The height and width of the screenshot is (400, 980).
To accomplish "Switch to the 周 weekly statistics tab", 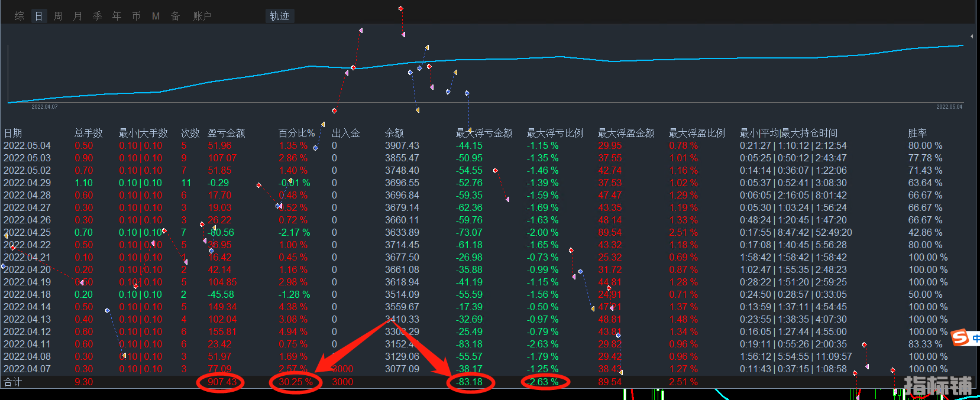I will click(58, 16).
